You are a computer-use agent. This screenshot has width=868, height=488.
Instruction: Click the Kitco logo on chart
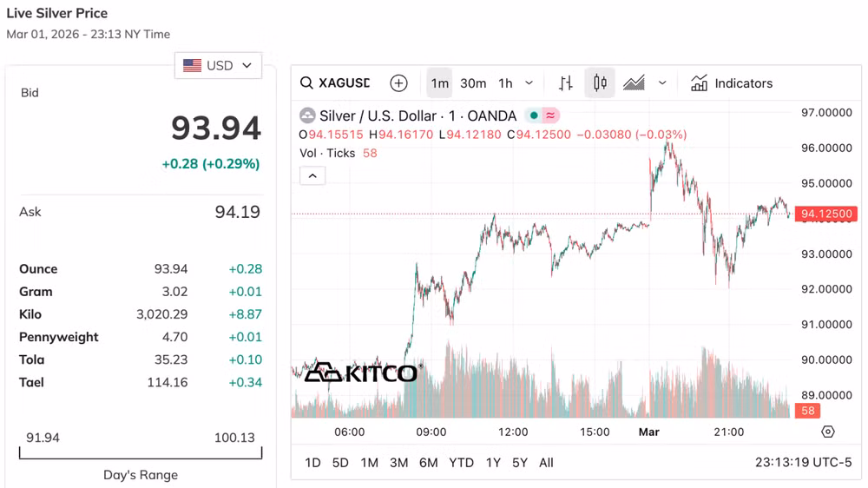click(x=360, y=373)
